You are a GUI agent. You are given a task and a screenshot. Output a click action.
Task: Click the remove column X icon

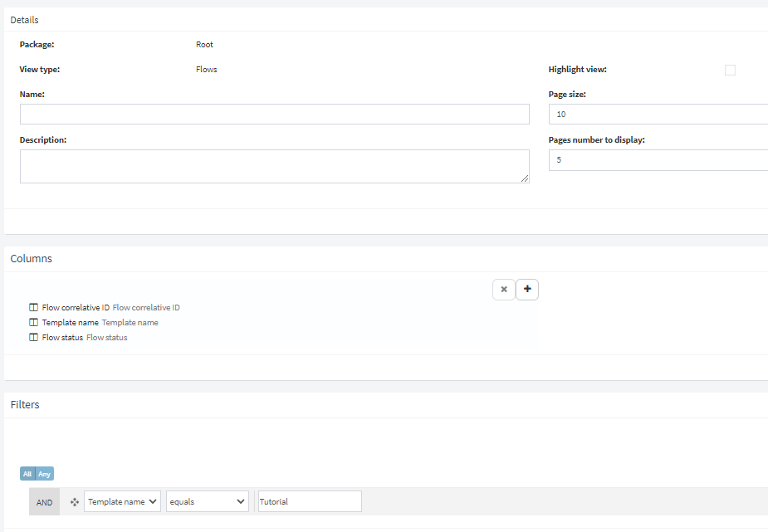503,290
